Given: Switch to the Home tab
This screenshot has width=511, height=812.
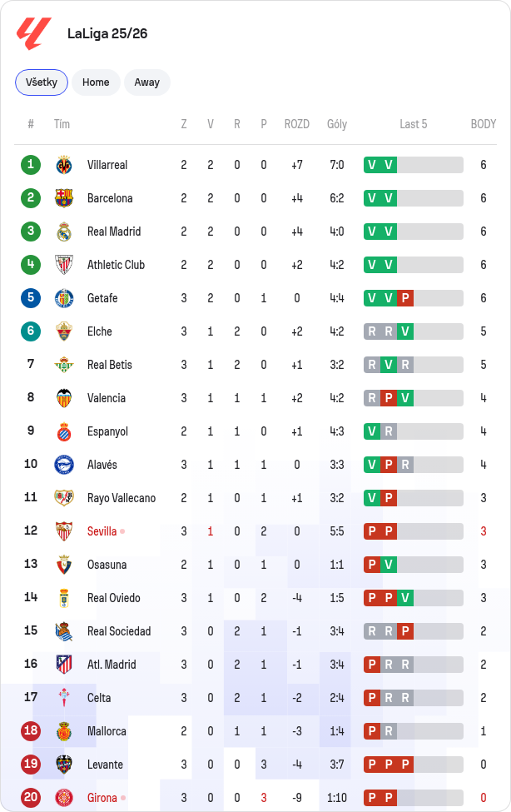Looking at the screenshot, I should [x=96, y=82].
